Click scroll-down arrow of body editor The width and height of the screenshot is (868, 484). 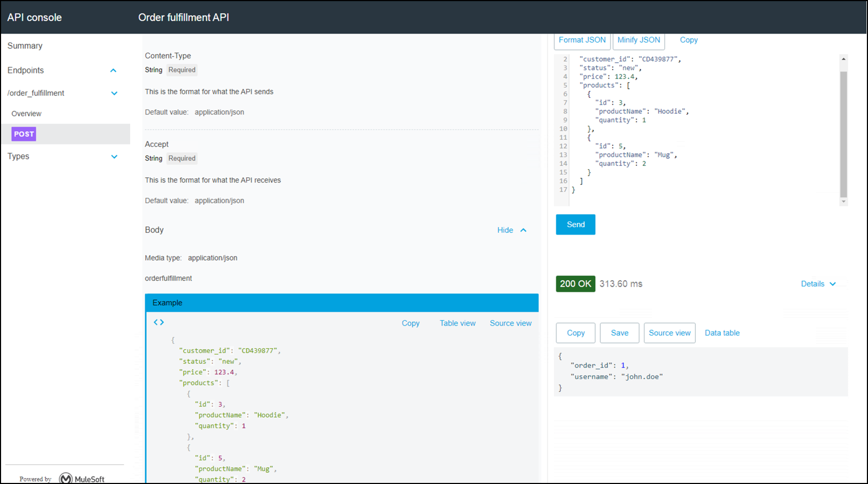[844, 202]
